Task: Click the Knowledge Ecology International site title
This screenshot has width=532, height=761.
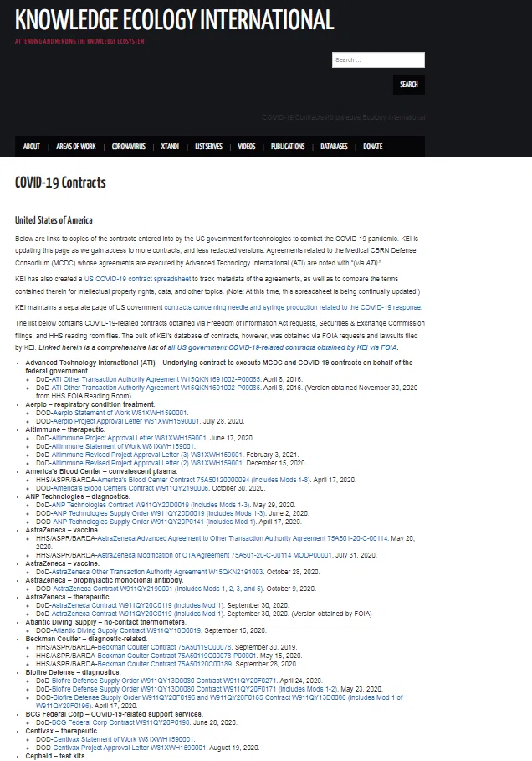Action: click(174, 20)
